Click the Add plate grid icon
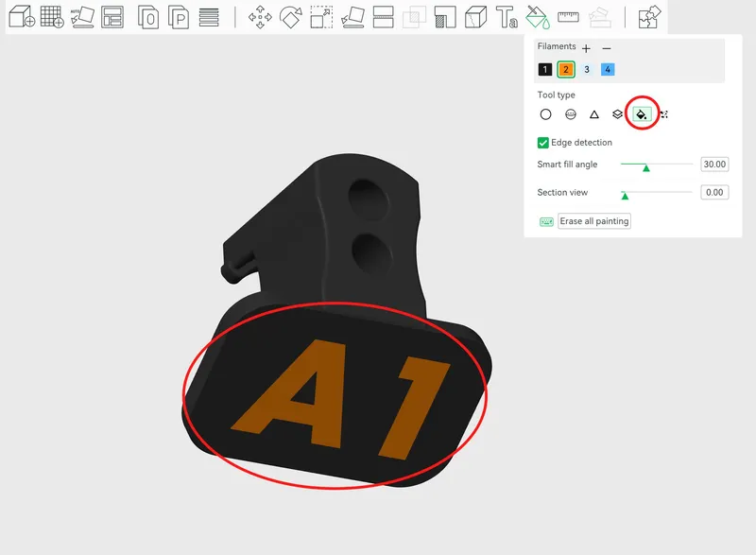The image size is (756, 555). point(52,17)
